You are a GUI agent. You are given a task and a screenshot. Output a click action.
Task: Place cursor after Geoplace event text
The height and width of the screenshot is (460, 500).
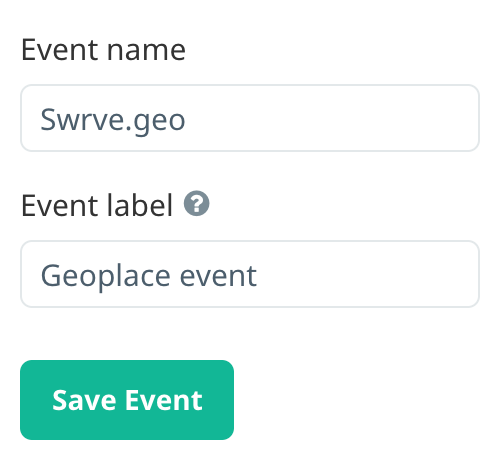point(259,276)
